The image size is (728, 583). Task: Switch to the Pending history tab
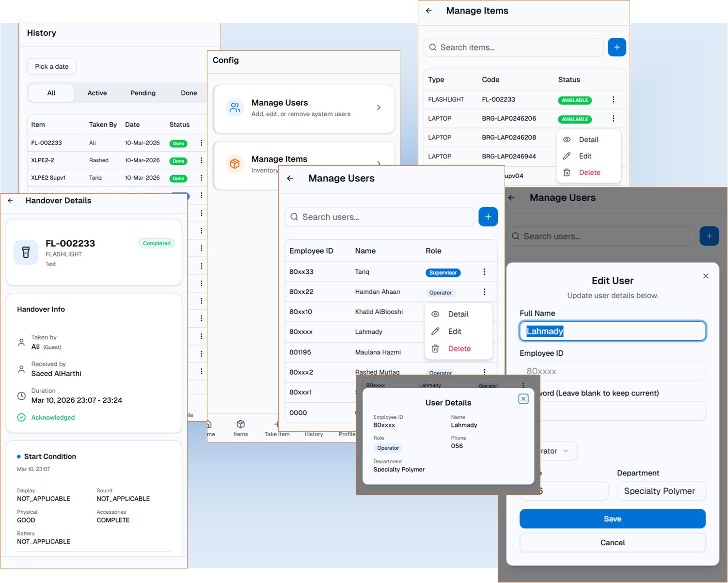142,93
